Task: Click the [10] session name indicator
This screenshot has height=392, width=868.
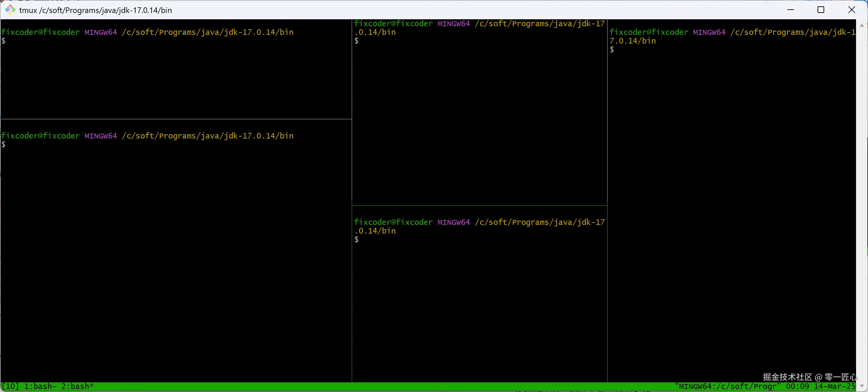Action: pos(10,386)
